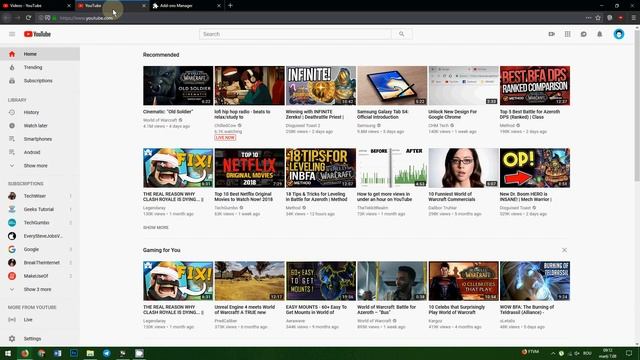
Task: Open MakeUseOf subscription channel
Action: (x=40, y=276)
